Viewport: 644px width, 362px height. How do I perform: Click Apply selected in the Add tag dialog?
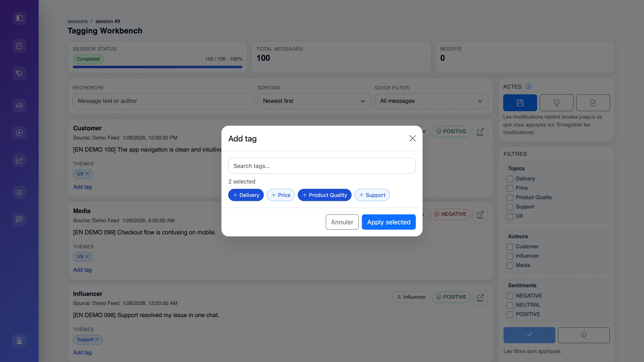tap(389, 222)
